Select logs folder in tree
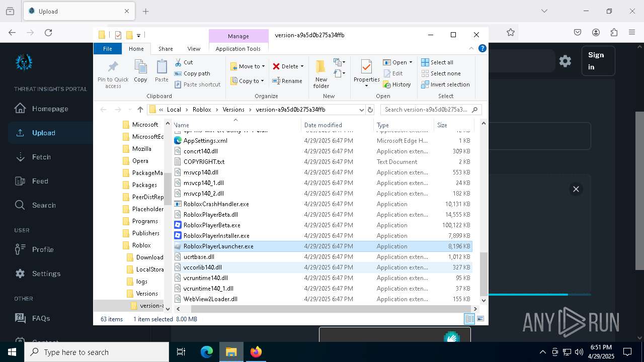644x362 pixels. coord(141,282)
